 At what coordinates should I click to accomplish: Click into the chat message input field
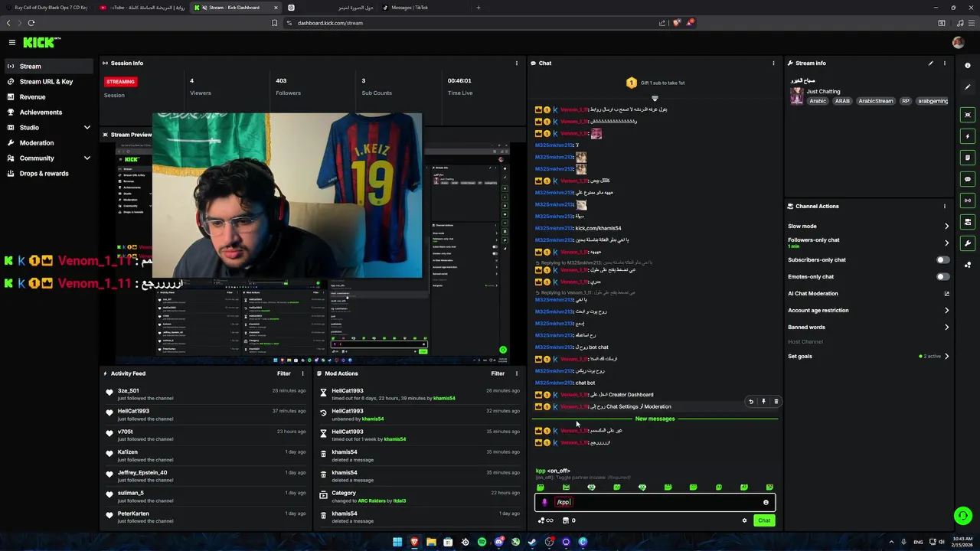pos(655,503)
